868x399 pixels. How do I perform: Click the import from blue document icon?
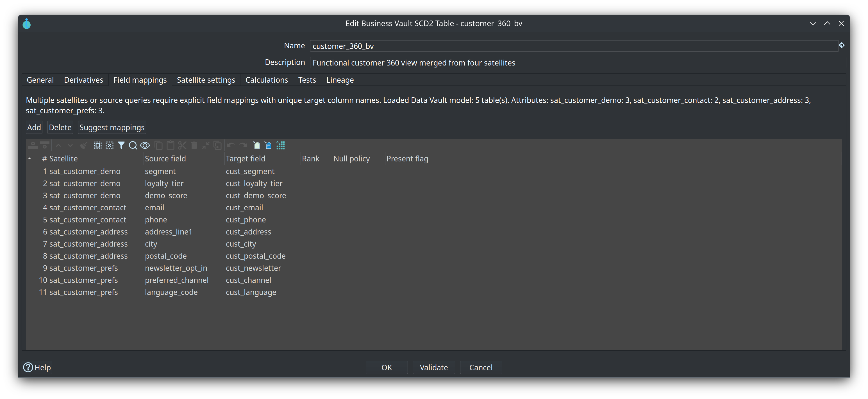(x=268, y=145)
